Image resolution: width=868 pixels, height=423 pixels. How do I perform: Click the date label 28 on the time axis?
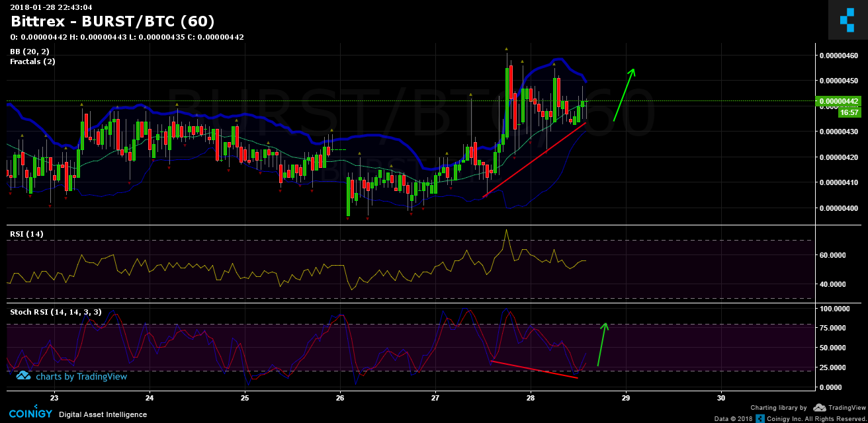pyautogui.click(x=531, y=398)
